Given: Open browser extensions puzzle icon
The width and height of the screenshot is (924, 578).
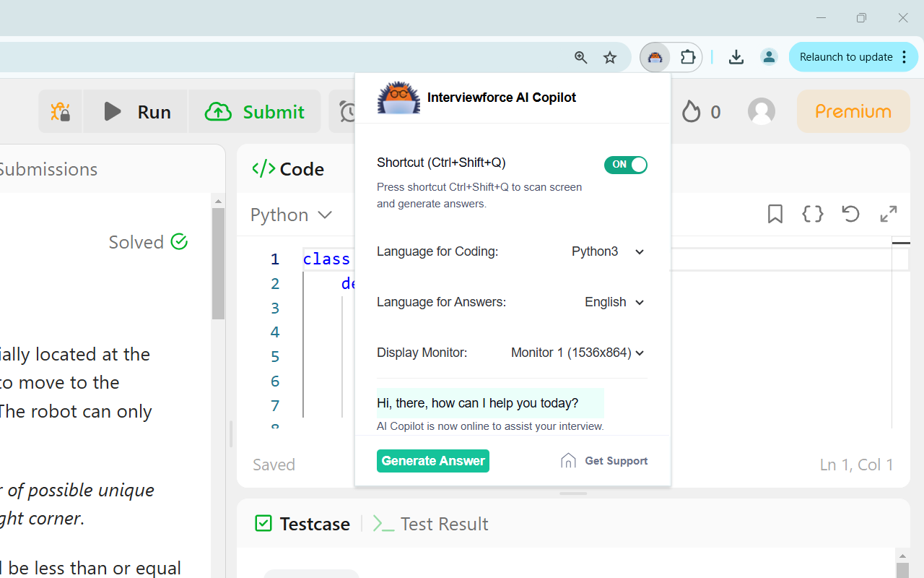Looking at the screenshot, I should [687, 56].
